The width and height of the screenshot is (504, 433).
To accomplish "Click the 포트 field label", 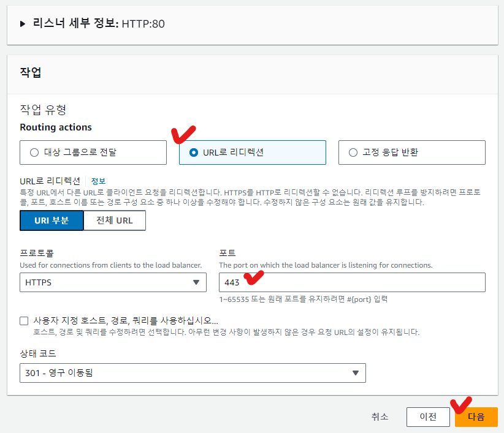I will (227, 253).
